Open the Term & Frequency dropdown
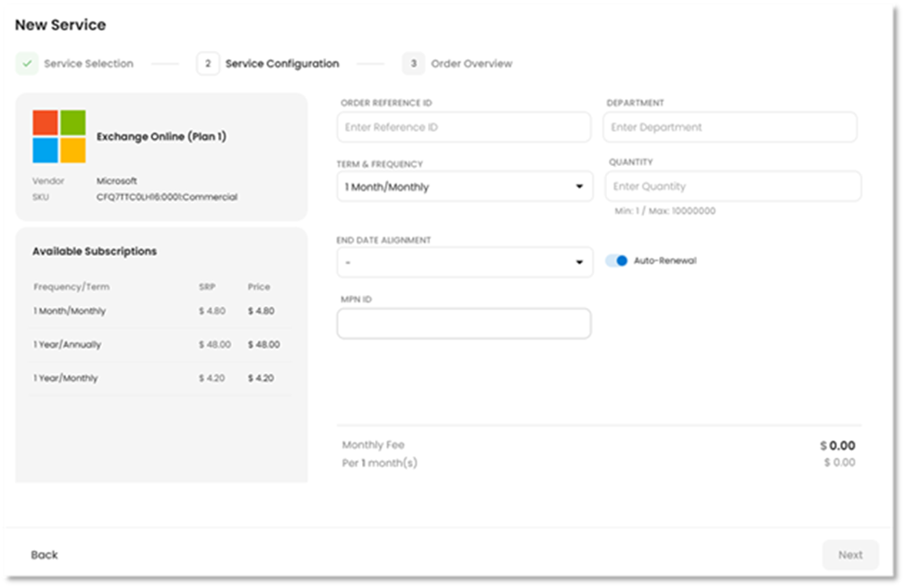This screenshot has height=588, width=905. coord(465,186)
